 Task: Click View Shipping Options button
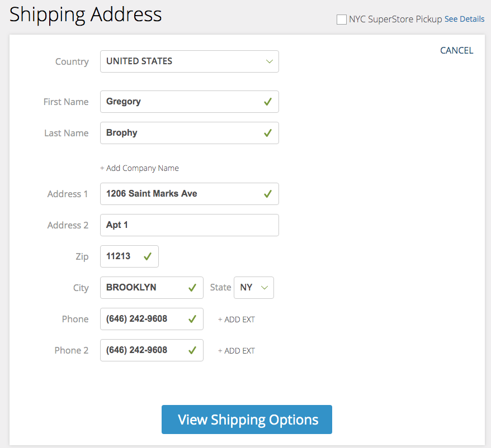pos(247,420)
